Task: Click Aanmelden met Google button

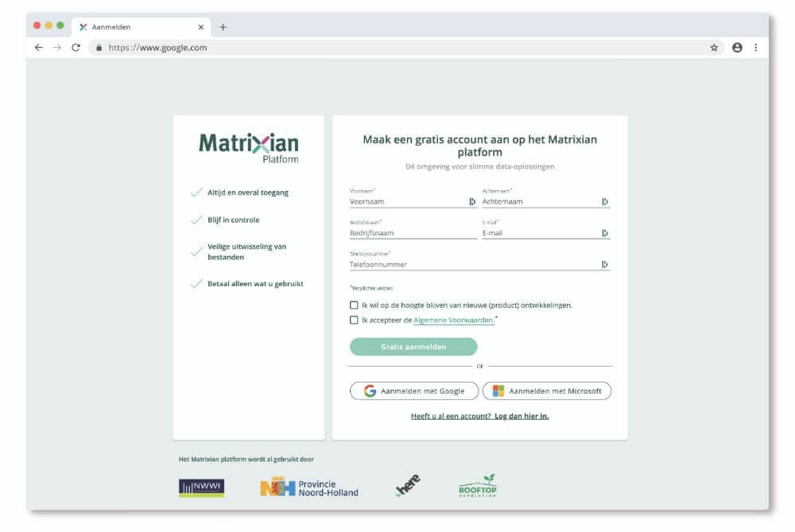Action: (x=413, y=391)
